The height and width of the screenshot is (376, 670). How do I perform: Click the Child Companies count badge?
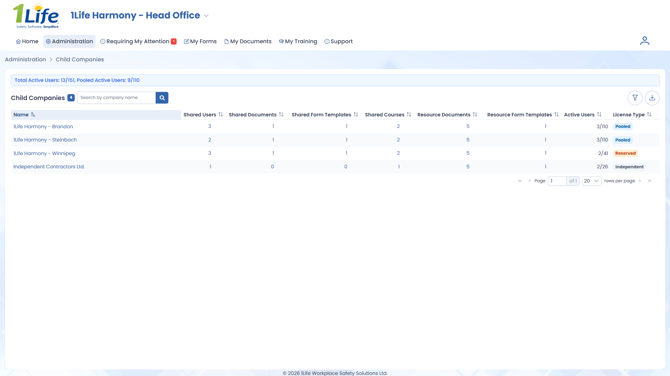tap(71, 98)
